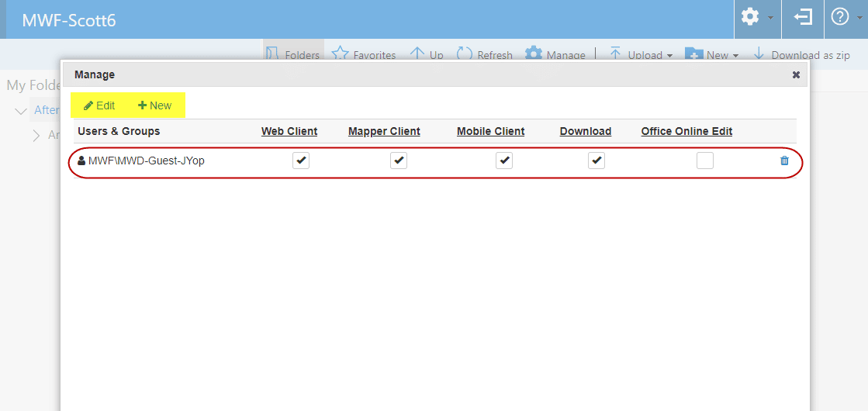The image size is (868, 411).
Task: Click the New button in Manage dialog
Action: pos(155,105)
